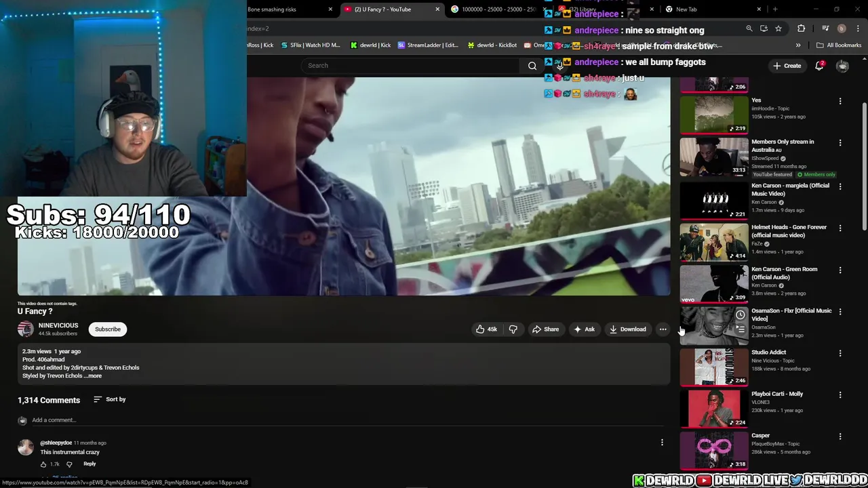Open the dewrld | Kick bookmark
Image resolution: width=868 pixels, height=488 pixels.
pos(370,45)
